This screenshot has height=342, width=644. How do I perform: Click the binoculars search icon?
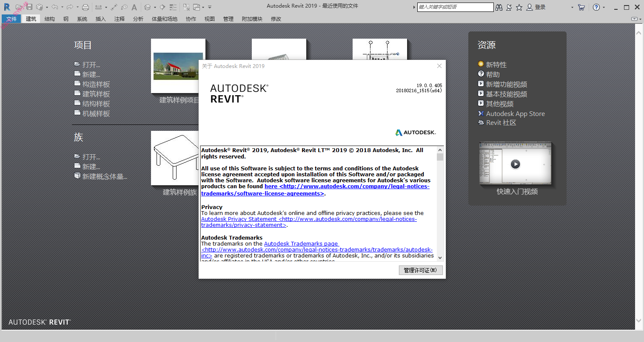click(499, 7)
